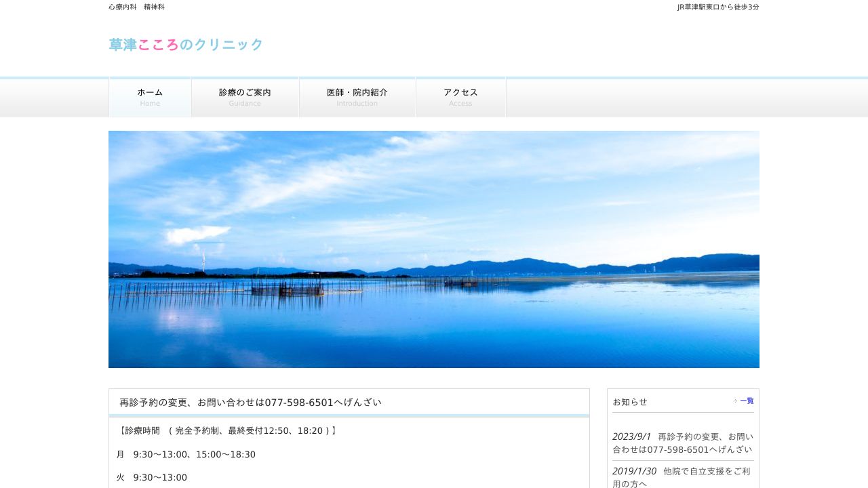Image resolution: width=868 pixels, height=488 pixels.
Task: Select the Home subtitle under ホーム
Action: [x=149, y=103]
